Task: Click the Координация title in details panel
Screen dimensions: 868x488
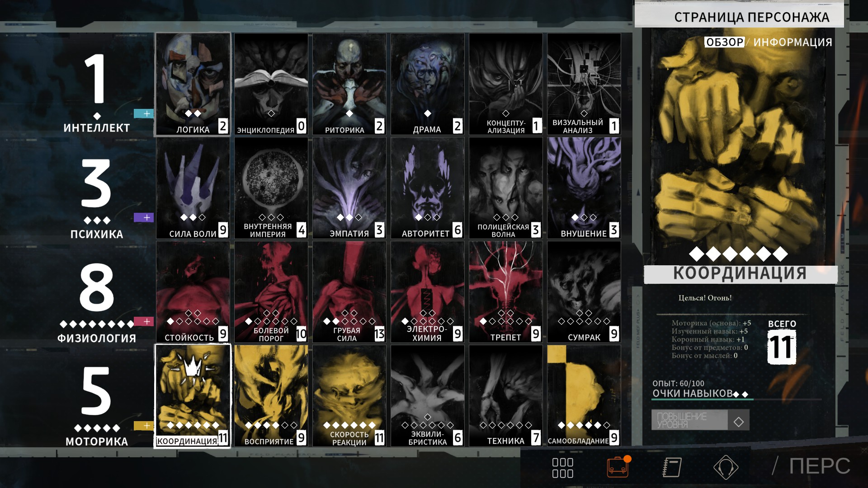Action: tap(740, 274)
